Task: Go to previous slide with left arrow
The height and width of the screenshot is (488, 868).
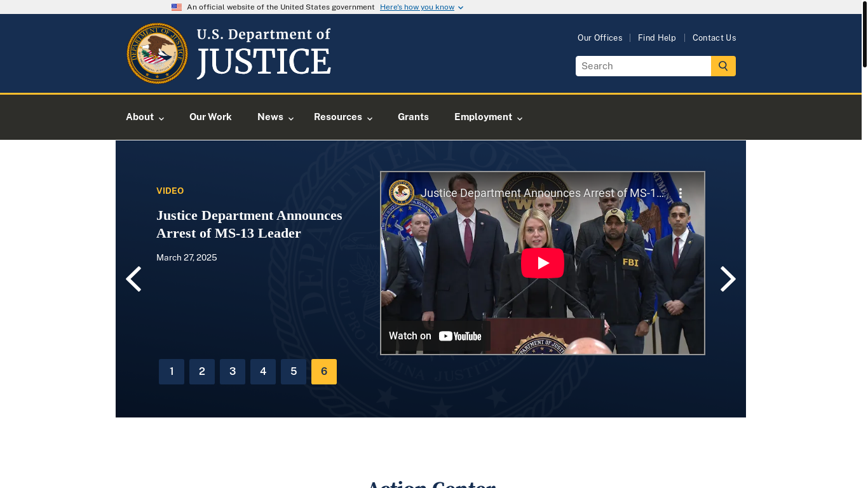Action: click(x=133, y=279)
